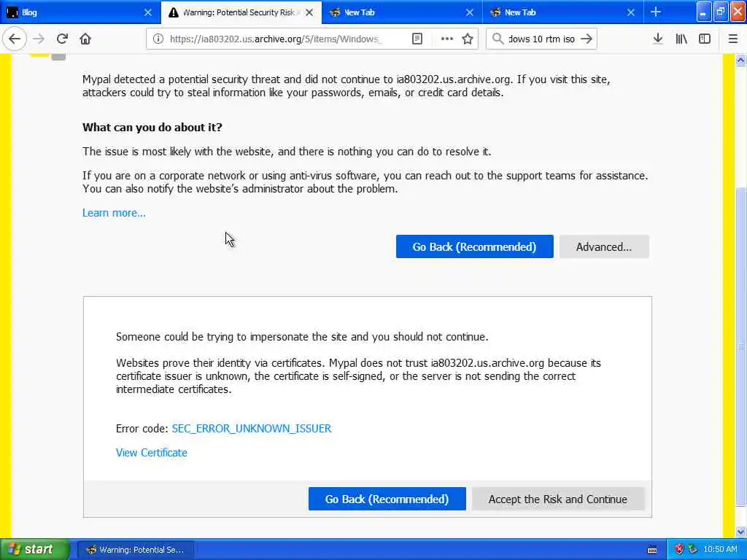This screenshot has width=747, height=560.
Task: Open a new tab with plus
Action: [x=656, y=12]
